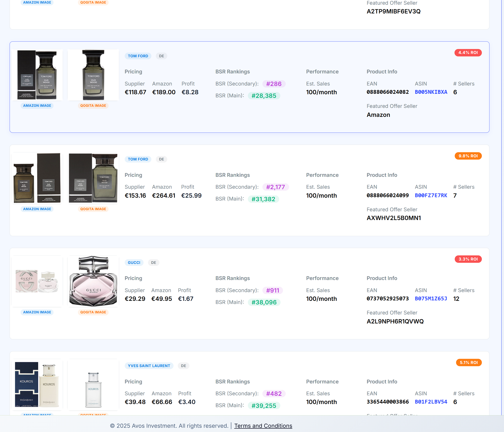Click the DE country badge next to GUCCI
Screen dimensions: 504x432
pos(154,262)
